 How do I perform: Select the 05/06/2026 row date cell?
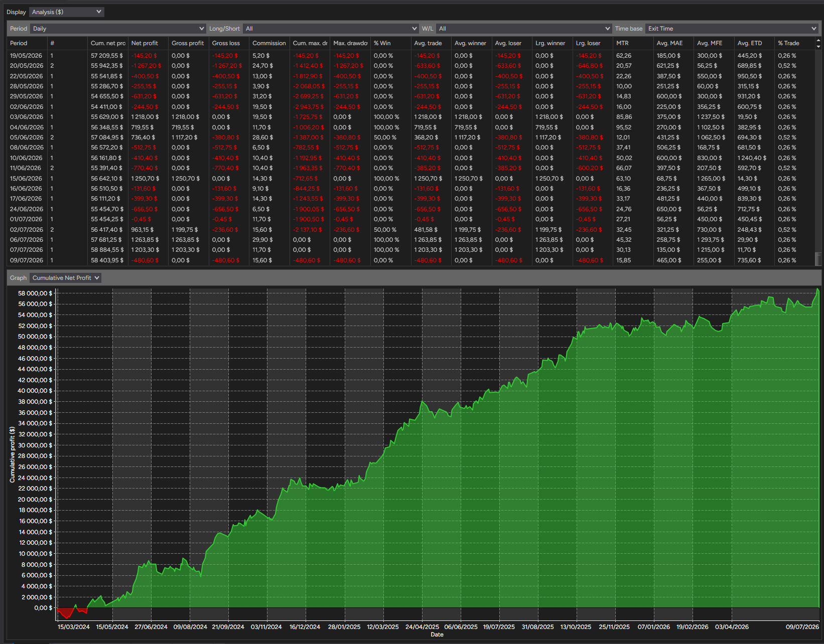pos(26,137)
